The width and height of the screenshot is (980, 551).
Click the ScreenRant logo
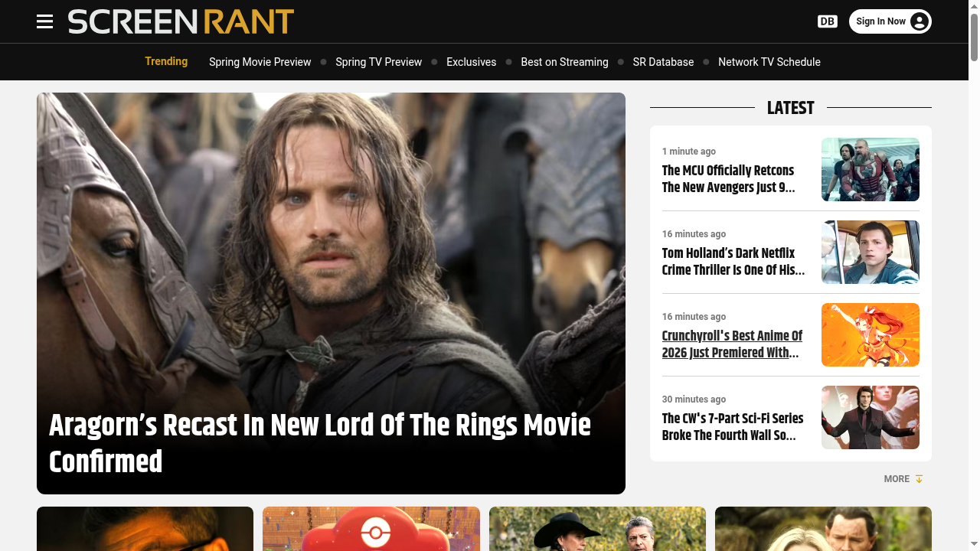point(181,21)
